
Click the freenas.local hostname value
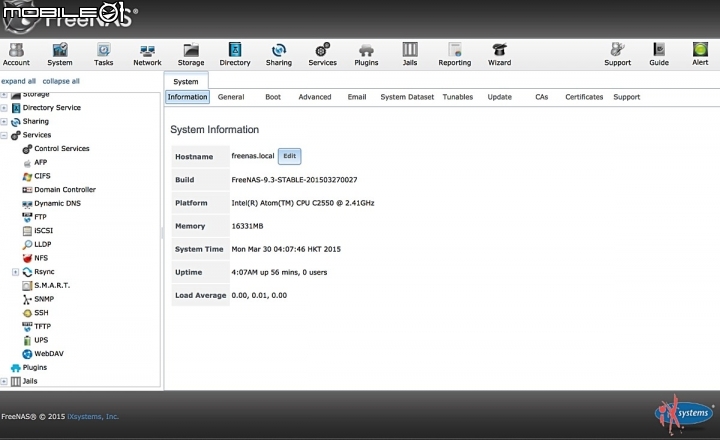point(253,156)
